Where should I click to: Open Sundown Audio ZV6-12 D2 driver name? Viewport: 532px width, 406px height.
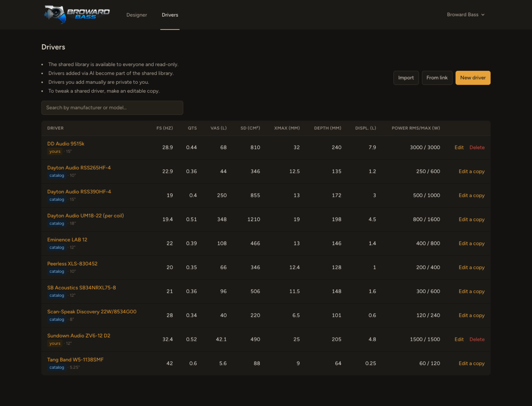pyautogui.click(x=79, y=336)
